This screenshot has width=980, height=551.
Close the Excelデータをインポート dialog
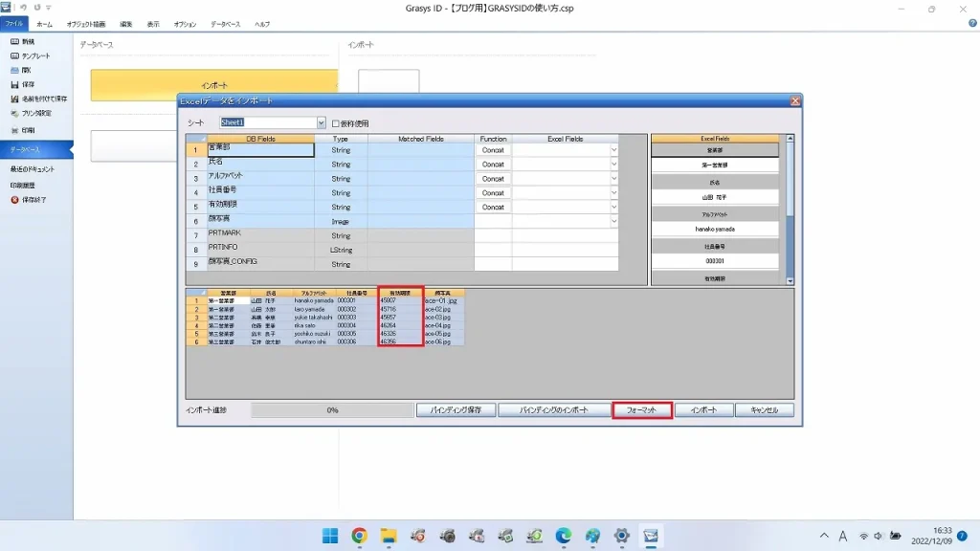795,100
